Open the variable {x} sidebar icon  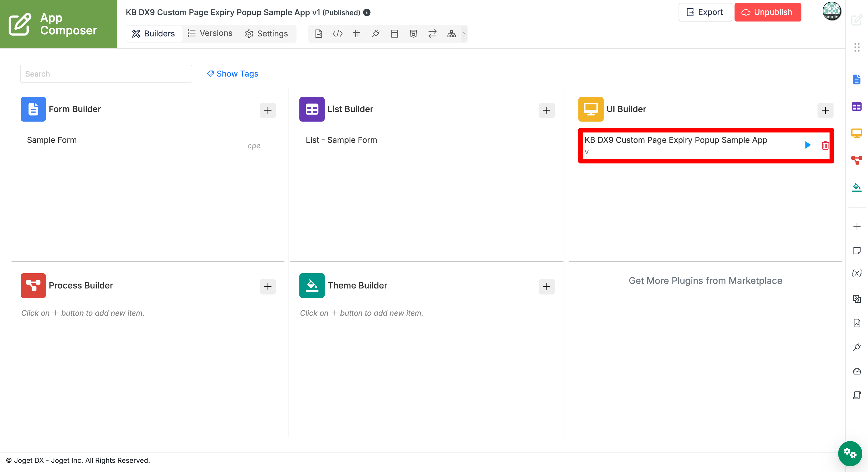click(x=857, y=273)
